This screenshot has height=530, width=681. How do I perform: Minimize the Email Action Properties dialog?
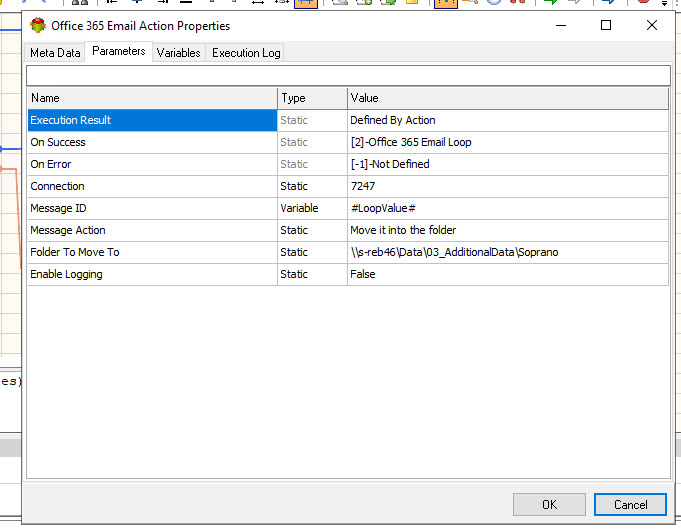[561, 25]
